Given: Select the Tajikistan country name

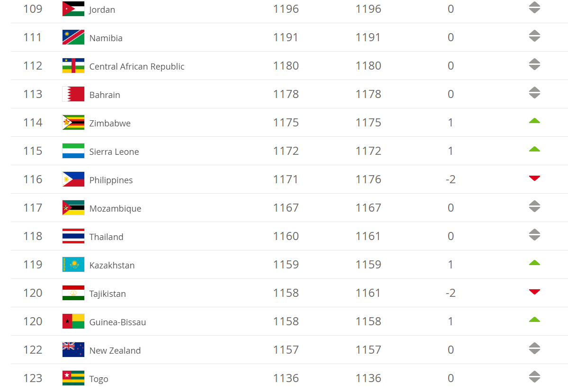Looking at the screenshot, I should point(108,294).
